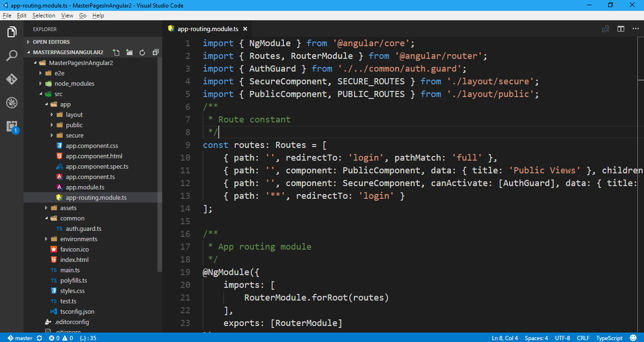
Task: Change language mode TypeScript
Action: [610, 338]
